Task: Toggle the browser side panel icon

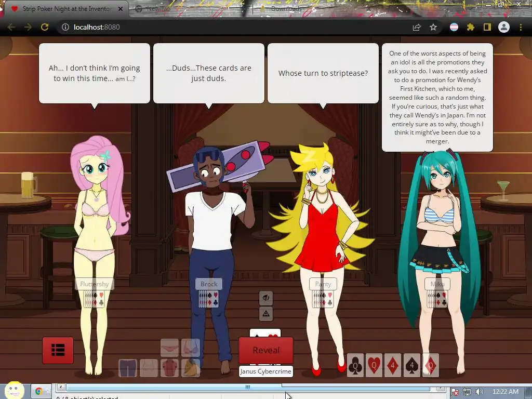Action: [x=487, y=27]
